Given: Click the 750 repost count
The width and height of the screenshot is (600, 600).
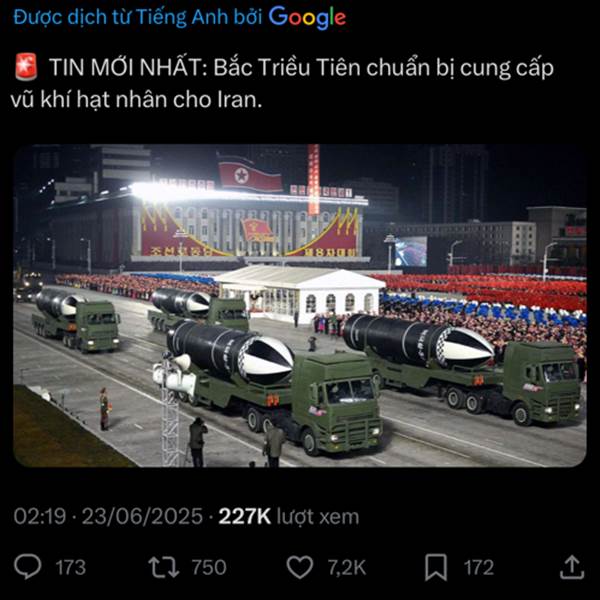Looking at the screenshot, I should pyautogui.click(x=209, y=567).
